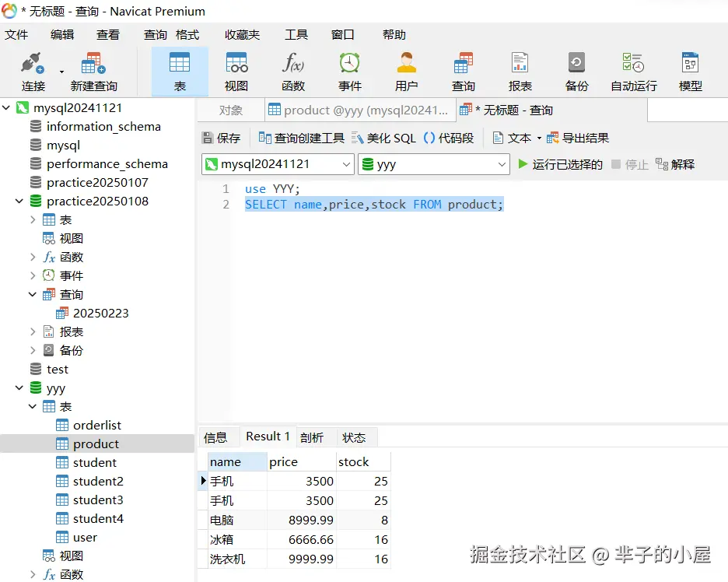Collapse 表 under yyy database
Viewport: 728px width, 582px height.
tap(33, 406)
